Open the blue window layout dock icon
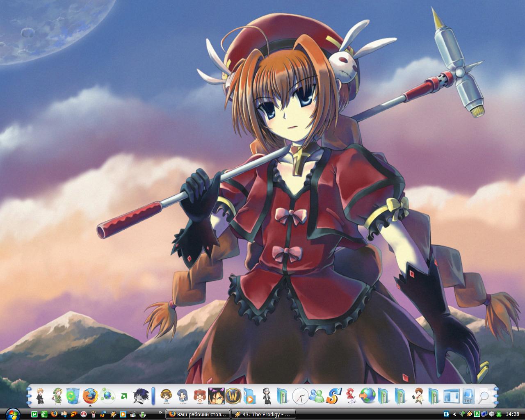Viewport: 525px width, 420px height. [452, 396]
